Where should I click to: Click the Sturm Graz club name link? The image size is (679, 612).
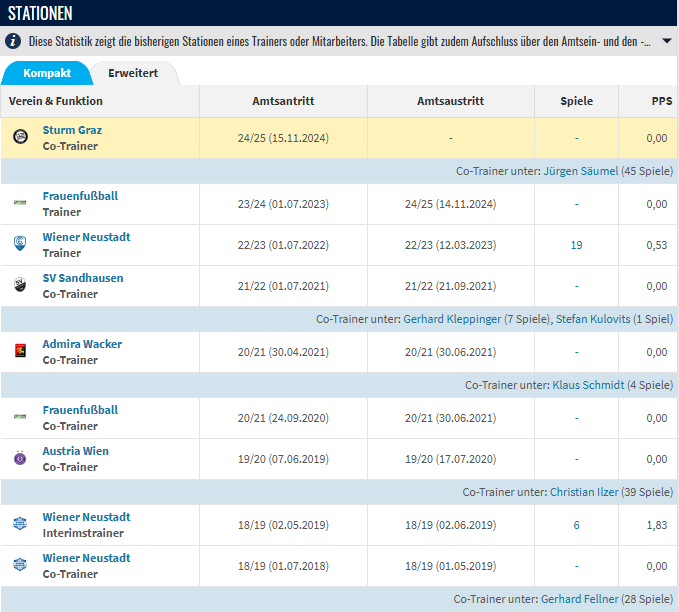point(72,130)
